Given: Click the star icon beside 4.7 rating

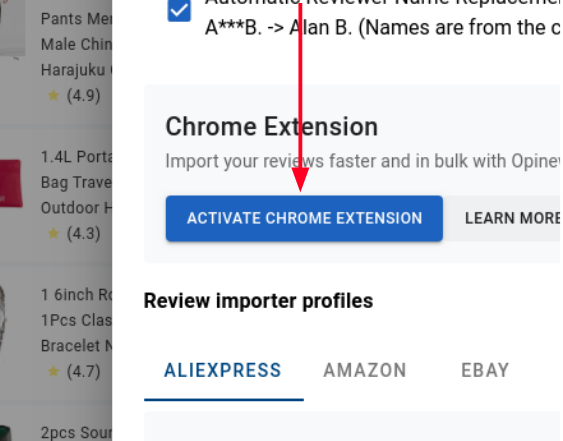Looking at the screenshot, I should [x=53, y=371].
